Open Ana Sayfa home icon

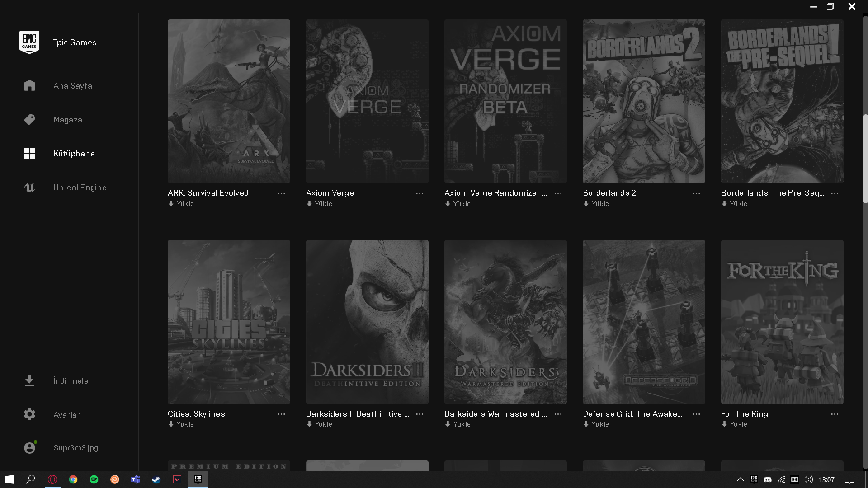[29, 85]
